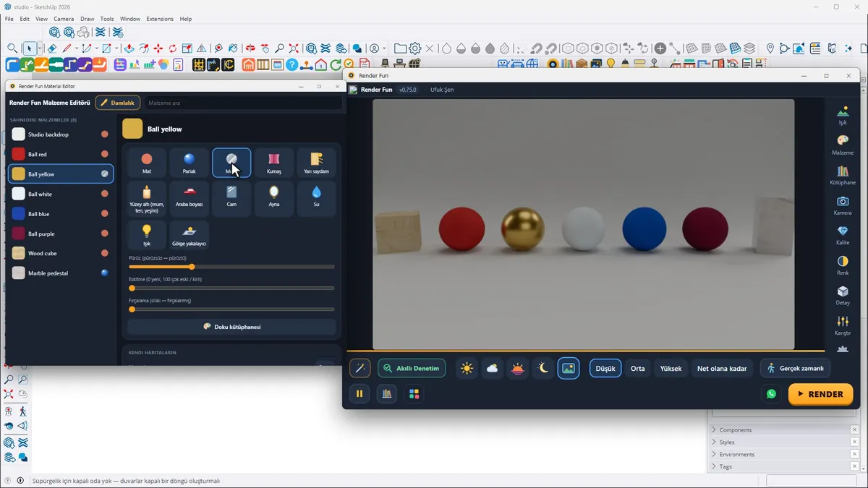This screenshot has height=488, width=868.
Task: Open the File menu
Action: point(9,19)
